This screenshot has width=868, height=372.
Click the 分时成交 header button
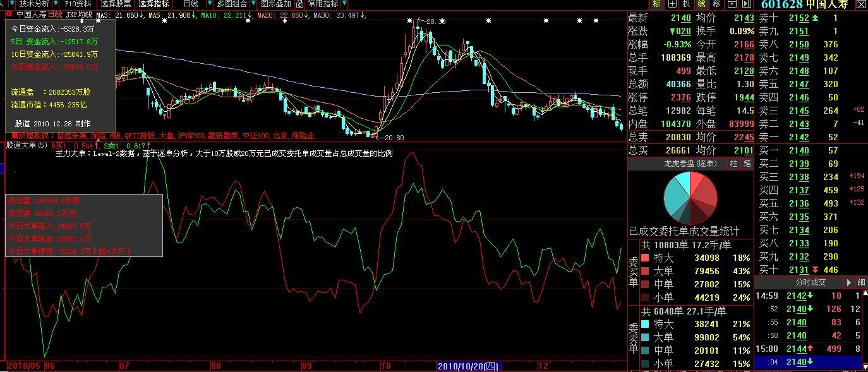811,282
